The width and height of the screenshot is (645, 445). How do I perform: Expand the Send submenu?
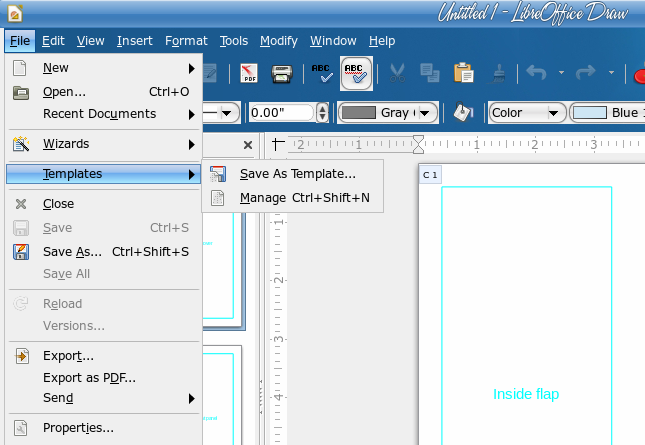pyautogui.click(x=103, y=398)
